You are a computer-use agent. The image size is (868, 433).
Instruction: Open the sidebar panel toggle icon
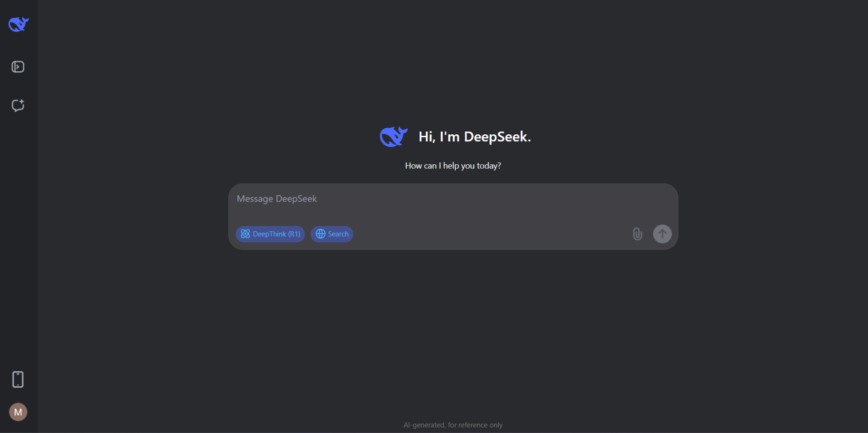tap(18, 67)
